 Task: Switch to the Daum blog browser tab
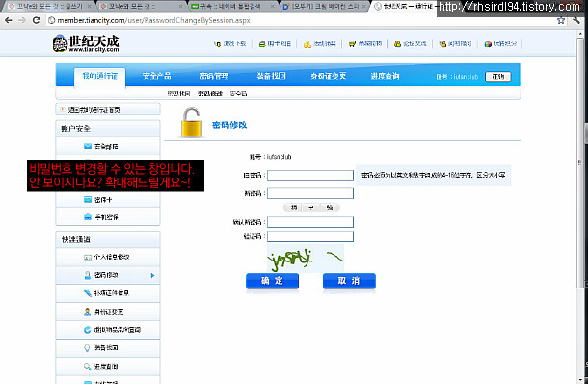[x=323, y=6]
